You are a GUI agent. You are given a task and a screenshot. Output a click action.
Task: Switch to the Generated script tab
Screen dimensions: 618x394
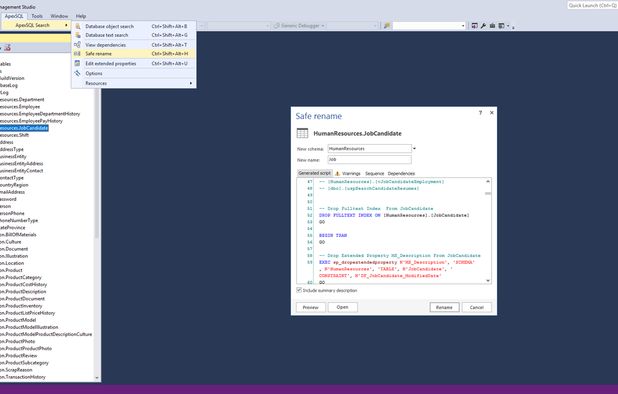(x=314, y=173)
